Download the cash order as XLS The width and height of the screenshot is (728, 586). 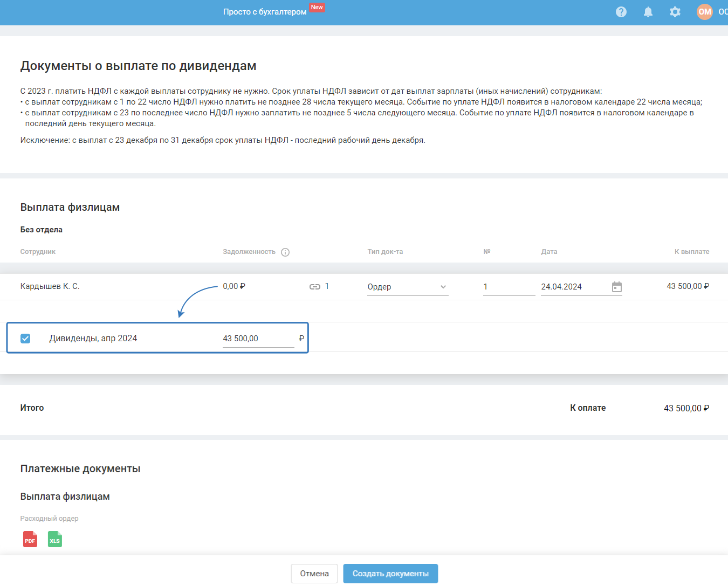coord(55,539)
